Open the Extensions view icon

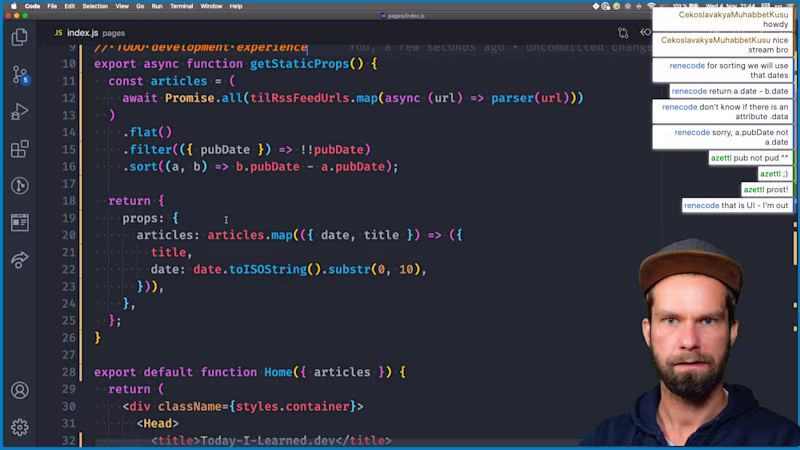(x=19, y=149)
